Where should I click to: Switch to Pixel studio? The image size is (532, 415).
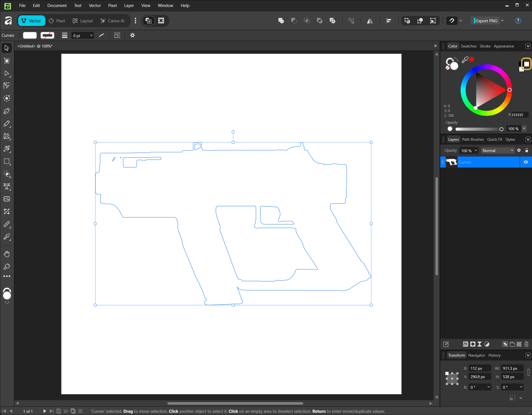pyautogui.click(x=57, y=21)
